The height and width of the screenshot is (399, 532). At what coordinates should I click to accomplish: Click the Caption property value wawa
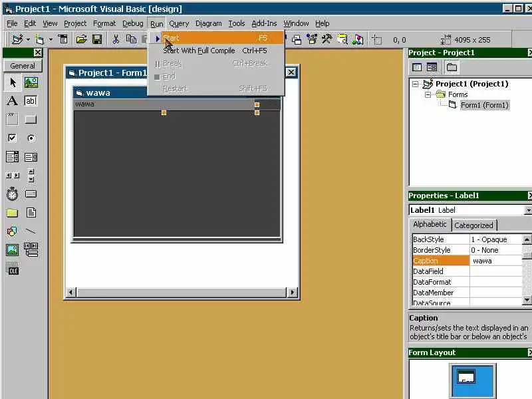tap(495, 261)
